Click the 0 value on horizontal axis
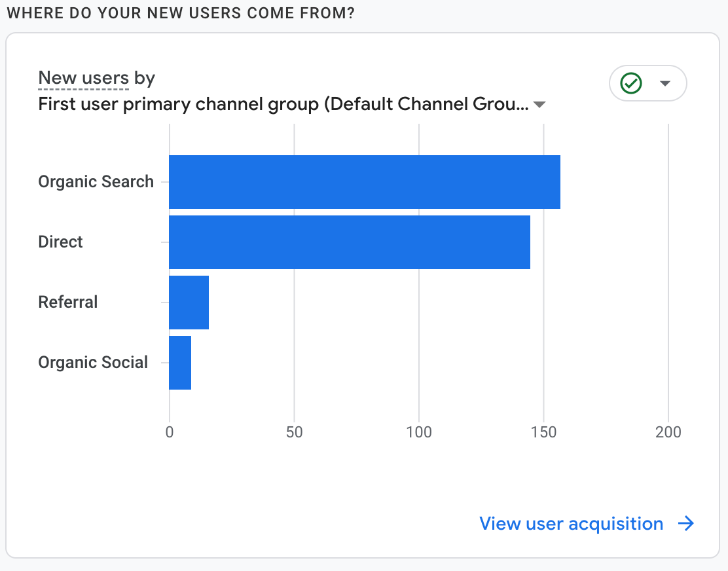This screenshot has height=571, width=728. [x=170, y=432]
